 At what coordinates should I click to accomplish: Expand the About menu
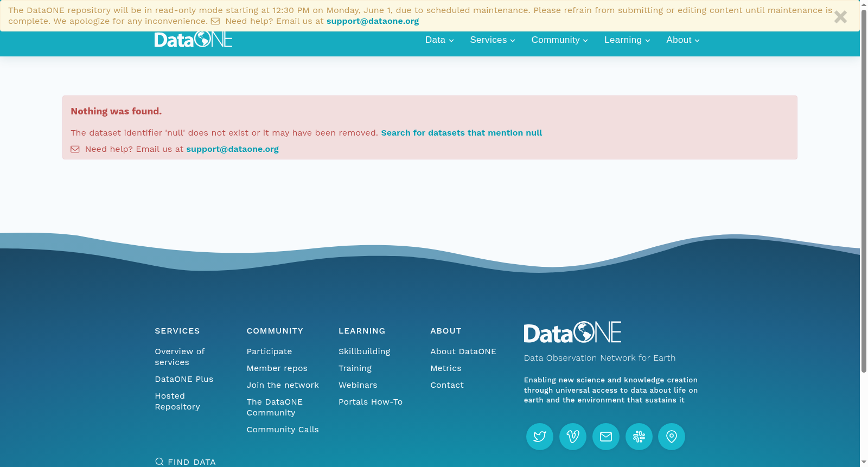[x=683, y=40]
